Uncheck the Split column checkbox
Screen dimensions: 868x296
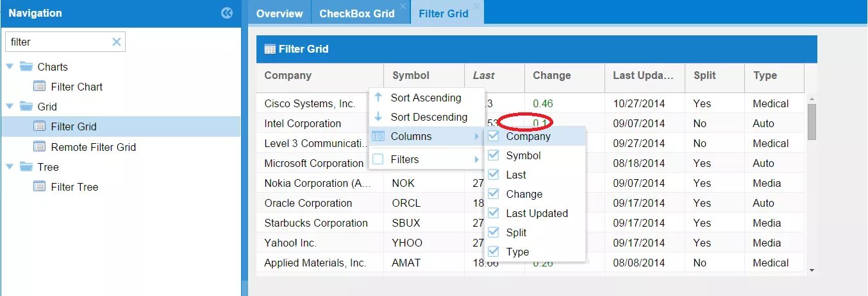(x=494, y=232)
